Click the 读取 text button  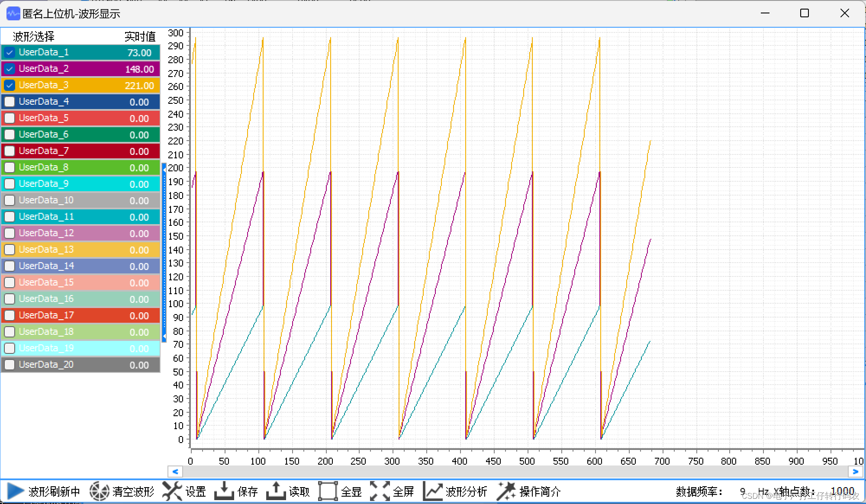point(299,492)
